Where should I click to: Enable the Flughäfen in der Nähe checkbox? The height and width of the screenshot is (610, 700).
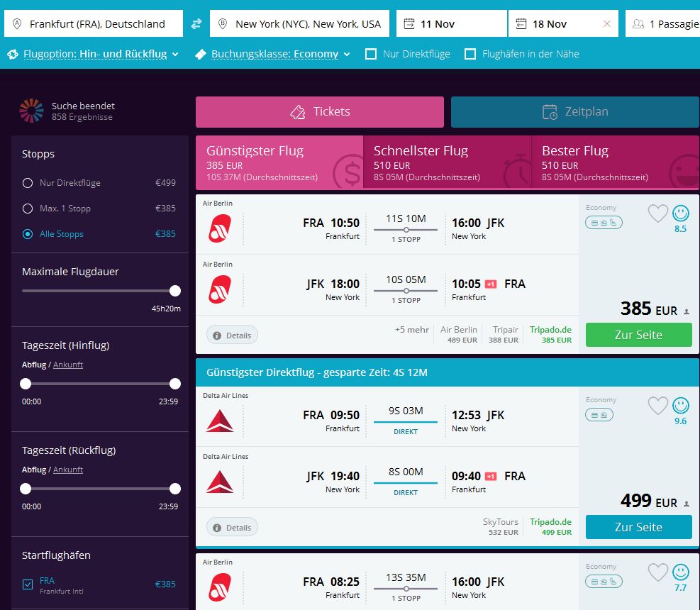[x=470, y=54]
